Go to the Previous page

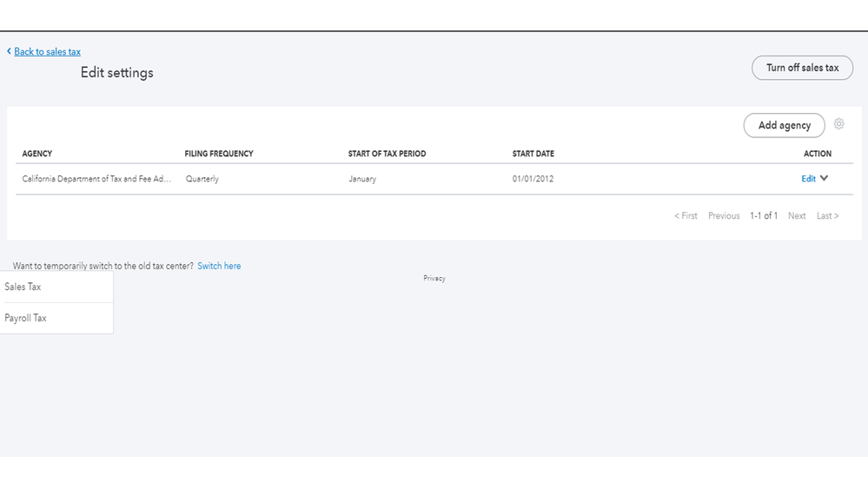tap(724, 216)
